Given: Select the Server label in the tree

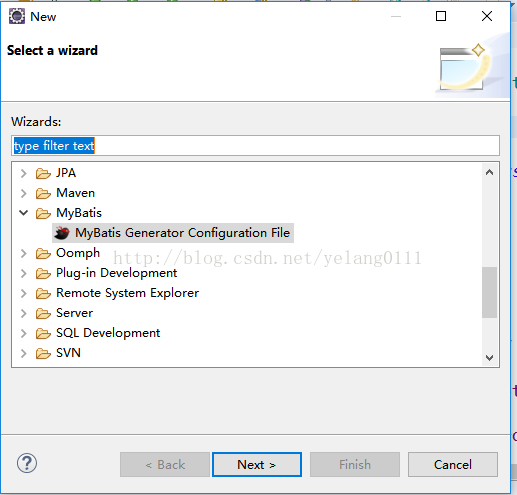Looking at the screenshot, I should 75,313.
